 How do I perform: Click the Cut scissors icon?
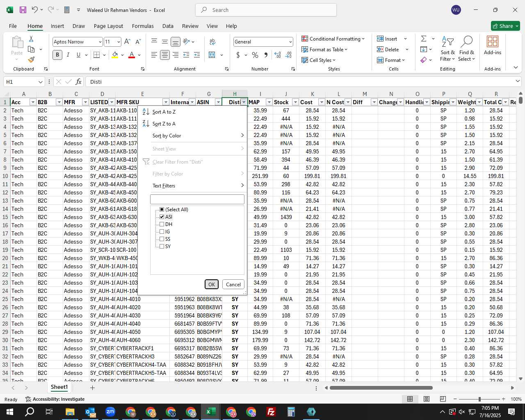click(31, 39)
